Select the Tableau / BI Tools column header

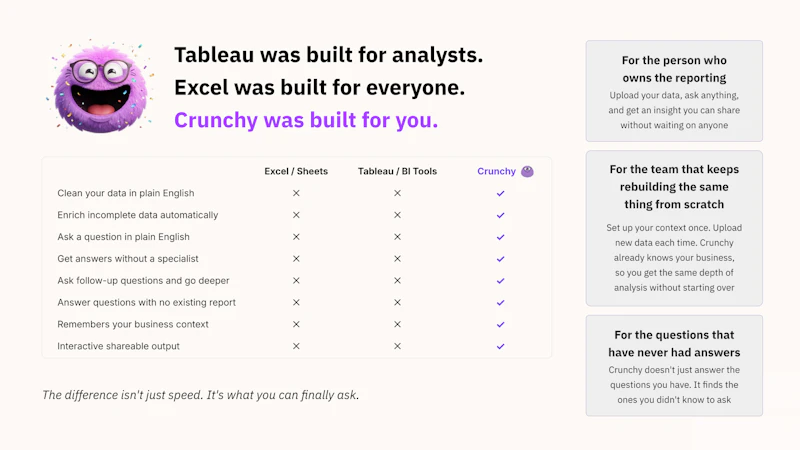click(397, 171)
